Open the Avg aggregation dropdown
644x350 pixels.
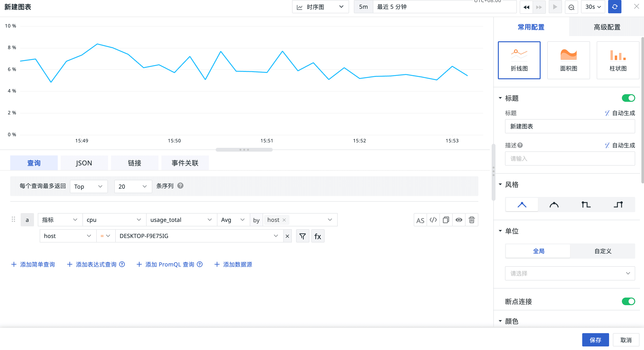pos(233,220)
